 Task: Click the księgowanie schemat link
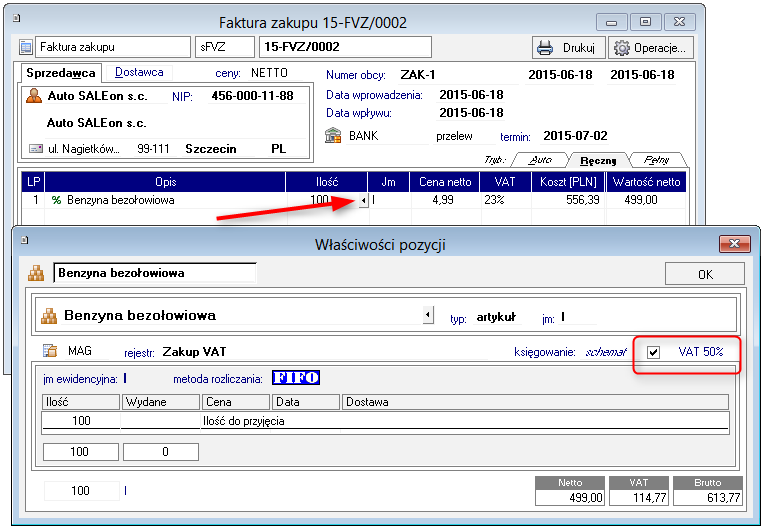(x=605, y=352)
